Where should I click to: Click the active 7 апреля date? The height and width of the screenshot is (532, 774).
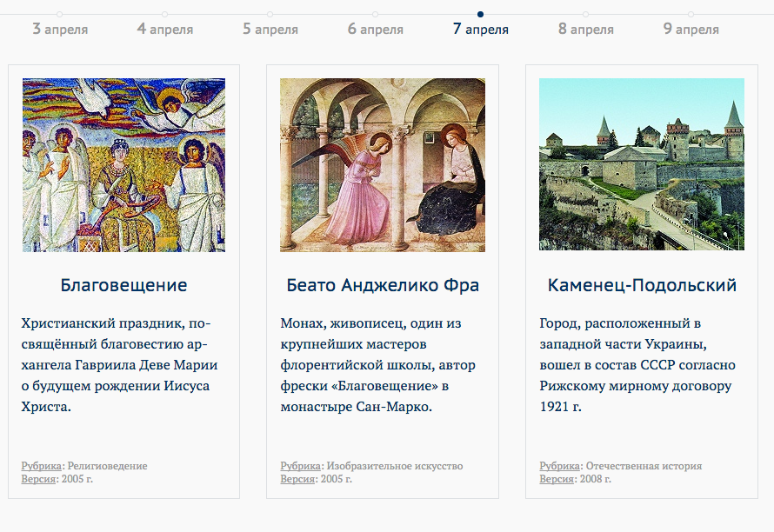[480, 30]
